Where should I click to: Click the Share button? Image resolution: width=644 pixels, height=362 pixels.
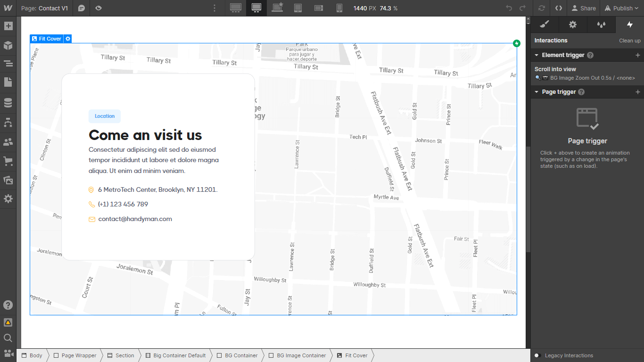584,8
